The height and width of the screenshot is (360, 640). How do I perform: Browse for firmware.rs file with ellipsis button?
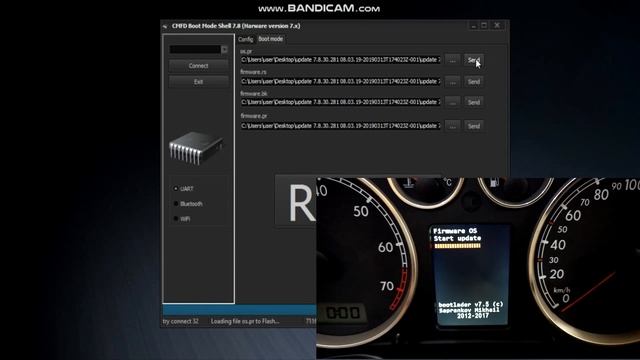(x=452, y=82)
